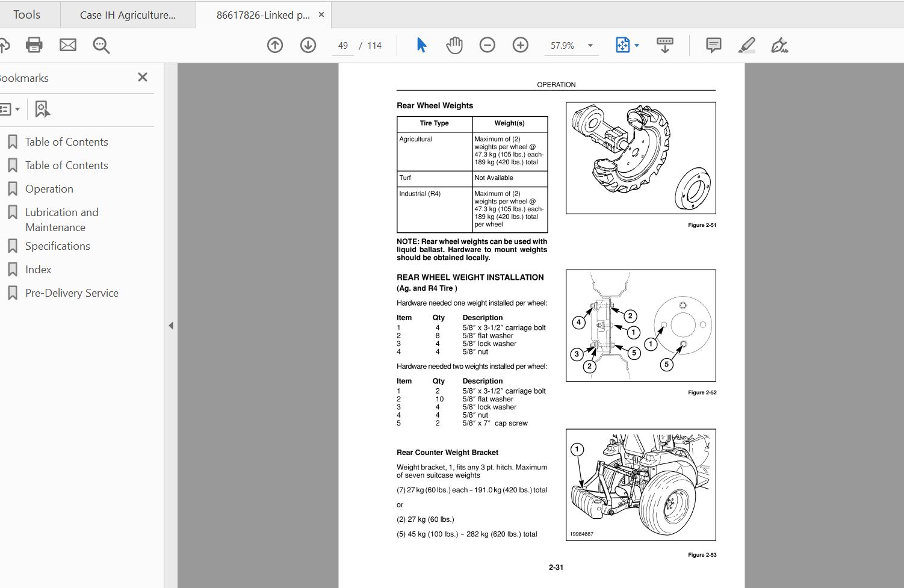The height and width of the screenshot is (588, 904).
Task: Share file using the cloud upload icon
Action: pos(5,45)
